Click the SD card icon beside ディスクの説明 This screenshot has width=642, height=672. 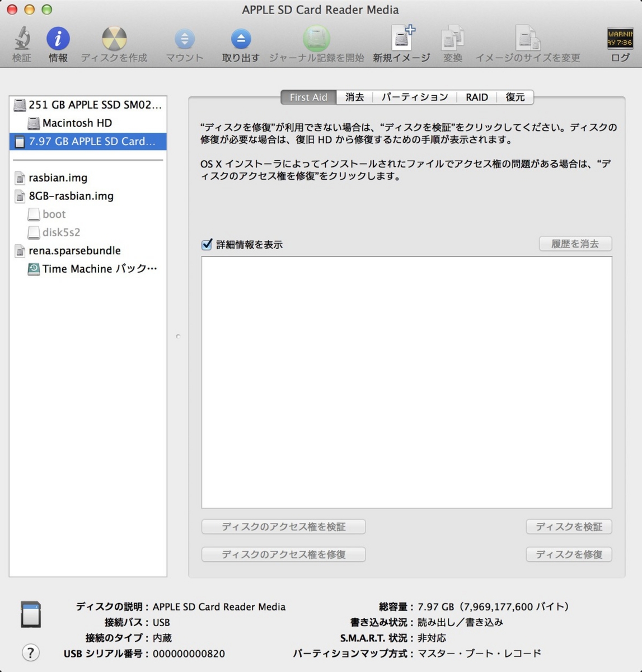(31, 614)
